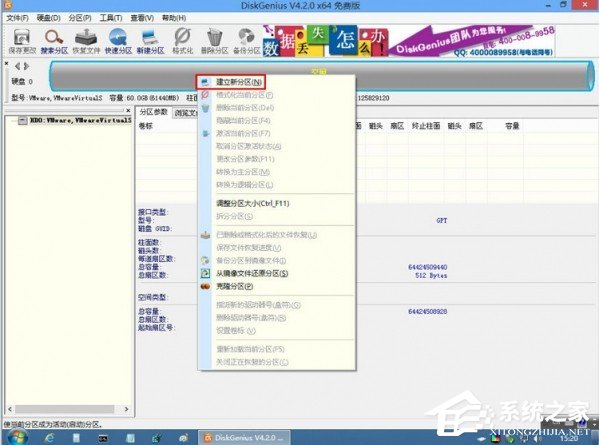Open the 硬盘(D) menu

49,18
